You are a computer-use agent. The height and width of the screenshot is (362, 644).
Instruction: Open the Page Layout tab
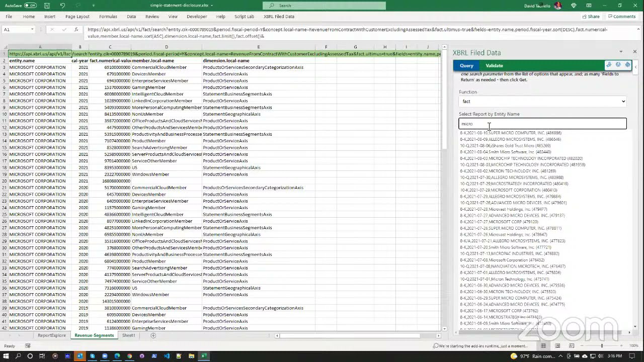pyautogui.click(x=77, y=17)
